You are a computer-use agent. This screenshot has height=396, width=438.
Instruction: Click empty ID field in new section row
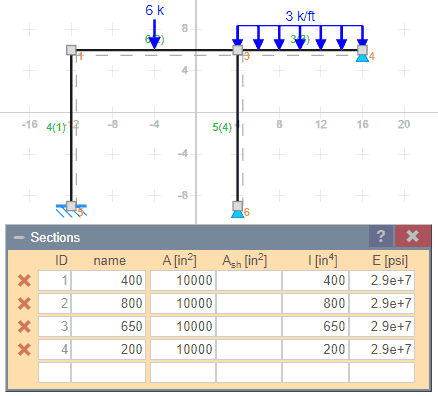(54, 372)
